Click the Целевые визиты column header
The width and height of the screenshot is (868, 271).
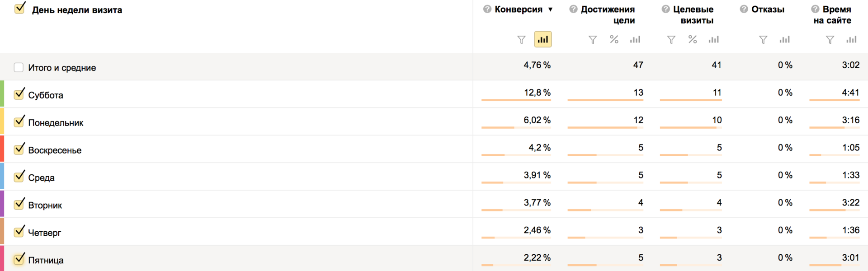click(x=693, y=14)
